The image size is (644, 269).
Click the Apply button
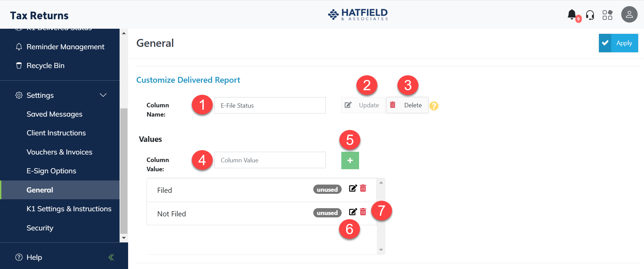click(x=618, y=43)
